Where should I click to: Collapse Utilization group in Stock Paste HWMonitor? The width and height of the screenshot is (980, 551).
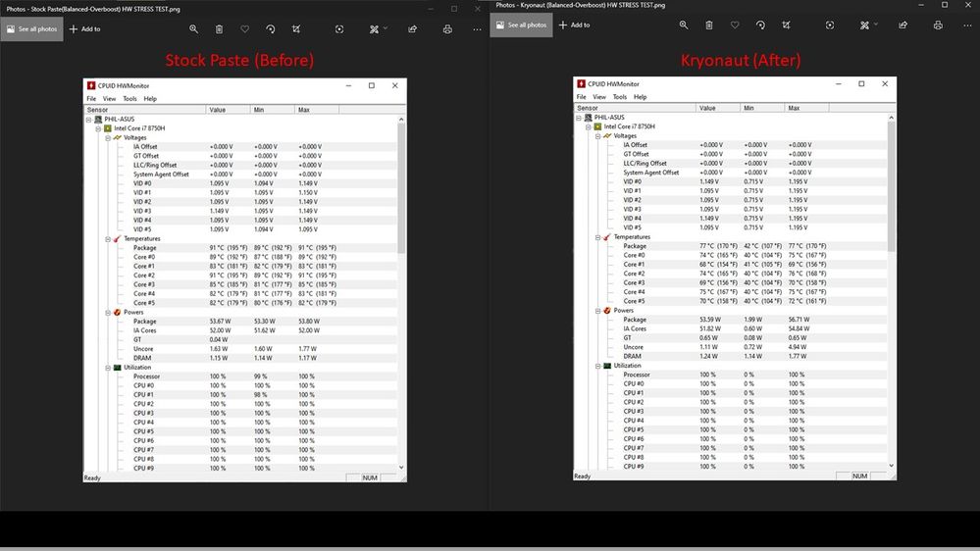click(x=108, y=368)
